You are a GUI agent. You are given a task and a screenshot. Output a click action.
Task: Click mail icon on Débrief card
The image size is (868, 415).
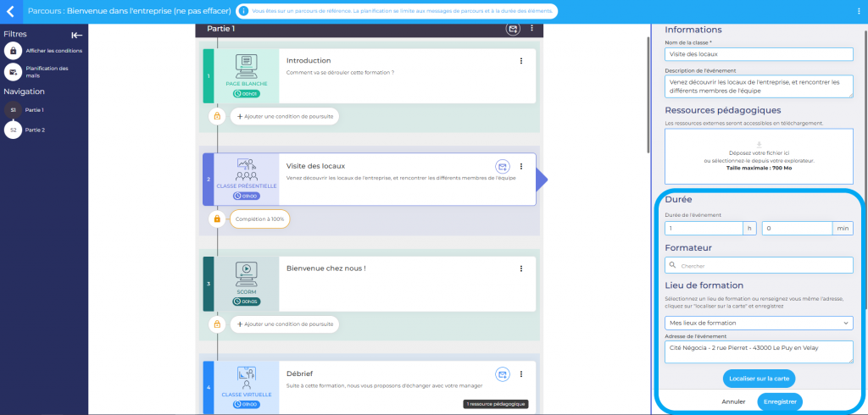(503, 373)
